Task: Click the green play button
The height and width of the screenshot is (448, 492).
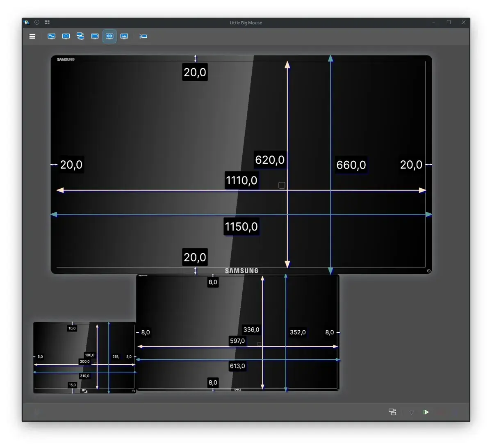Action: [x=426, y=412]
